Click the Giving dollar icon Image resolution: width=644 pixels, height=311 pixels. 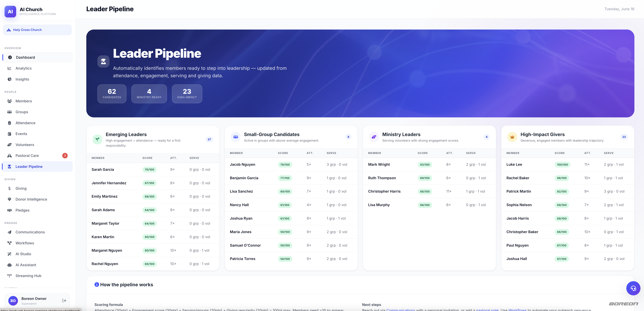coord(9,188)
